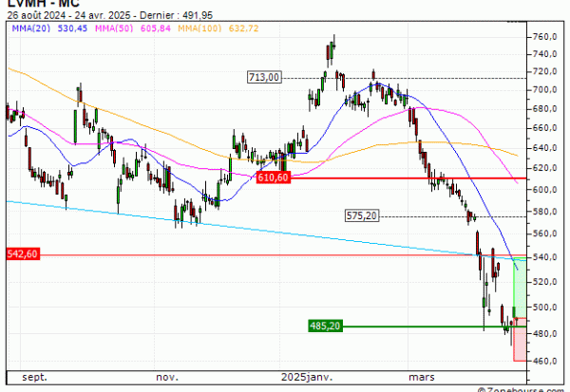Click the date range and Dernier subtitle
The width and height of the screenshot is (570, 392).
(x=110, y=15)
